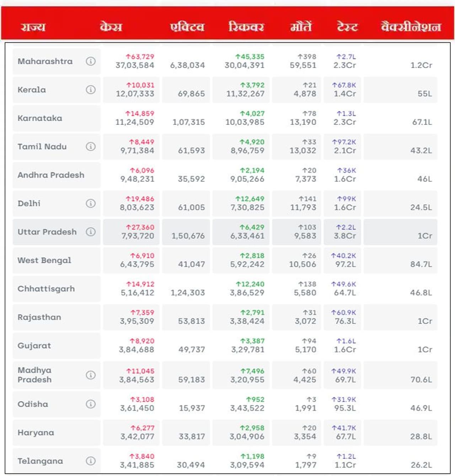
Task: Sort by the राज्य column header
Action: (33, 27)
